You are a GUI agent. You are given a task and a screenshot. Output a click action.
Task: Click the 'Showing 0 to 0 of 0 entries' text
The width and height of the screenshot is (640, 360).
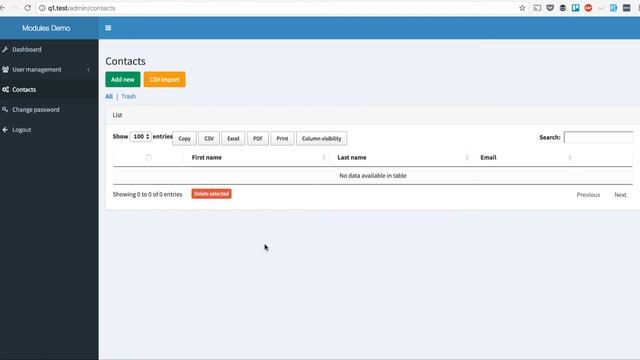click(x=147, y=194)
